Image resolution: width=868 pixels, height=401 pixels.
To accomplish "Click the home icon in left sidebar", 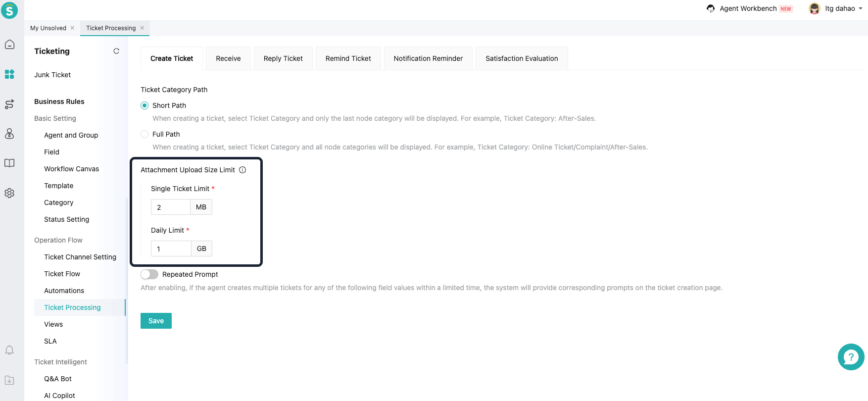I will click(9, 45).
